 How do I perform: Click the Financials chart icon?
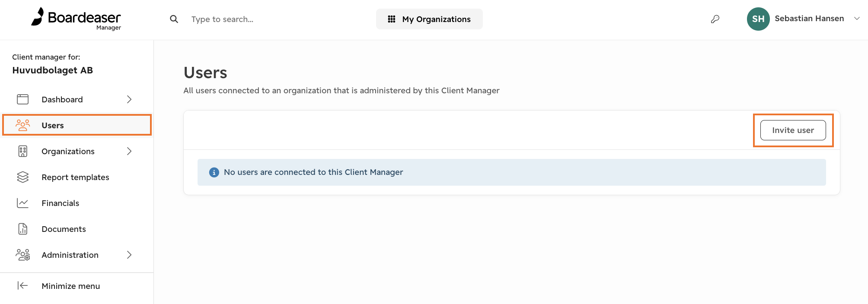(x=22, y=203)
